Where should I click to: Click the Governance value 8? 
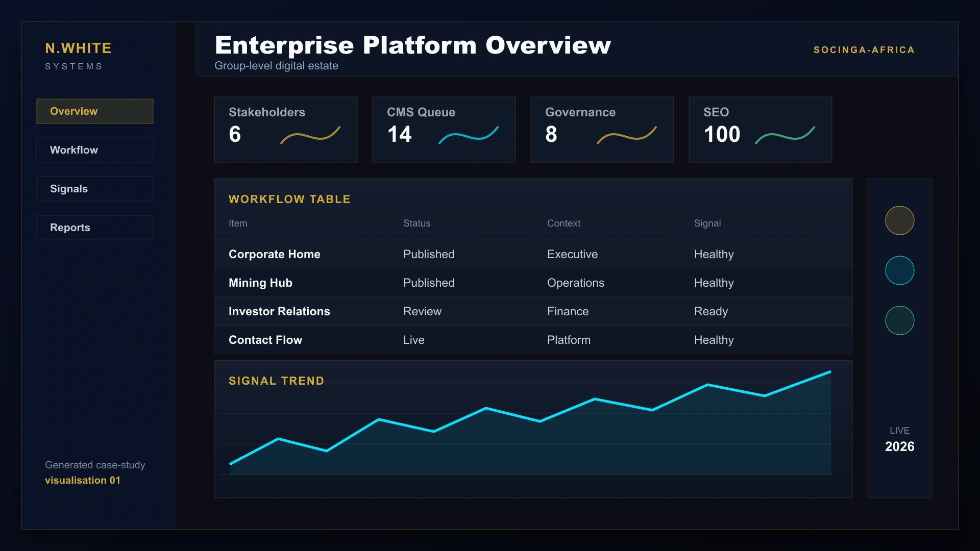[551, 134]
